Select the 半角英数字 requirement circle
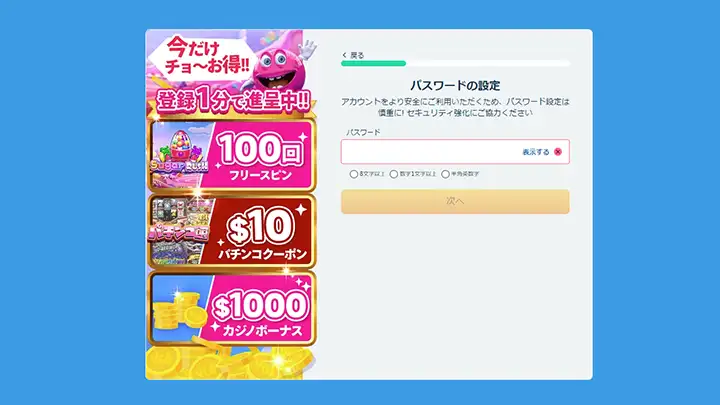Screen dimensions: 720x405 pos(445,174)
